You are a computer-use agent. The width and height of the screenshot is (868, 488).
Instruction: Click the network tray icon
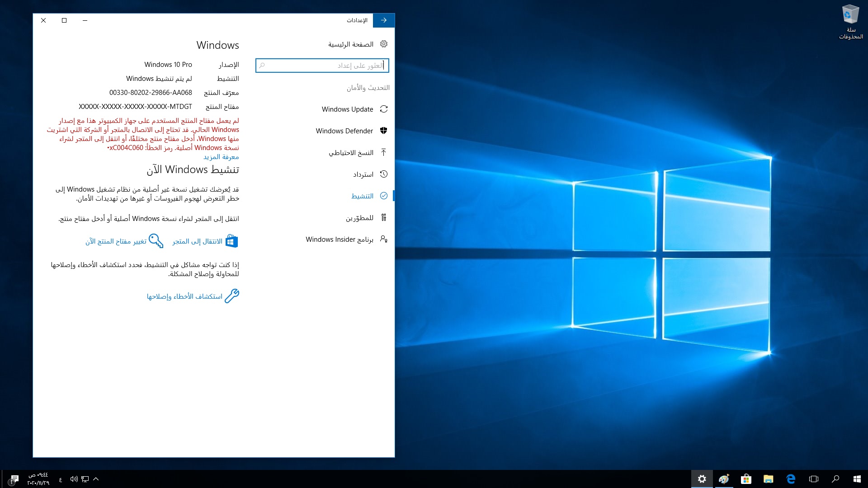pyautogui.click(x=85, y=479)
